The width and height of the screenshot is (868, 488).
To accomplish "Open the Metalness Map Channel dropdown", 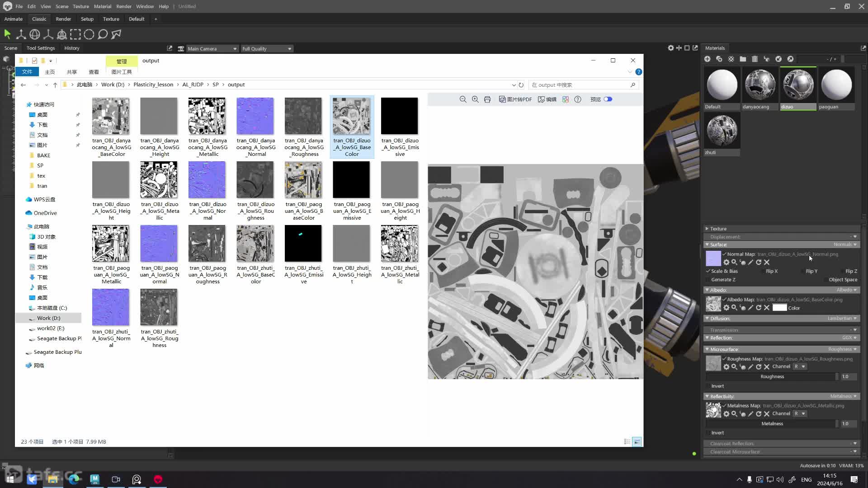I will click(x=800, y=413).
